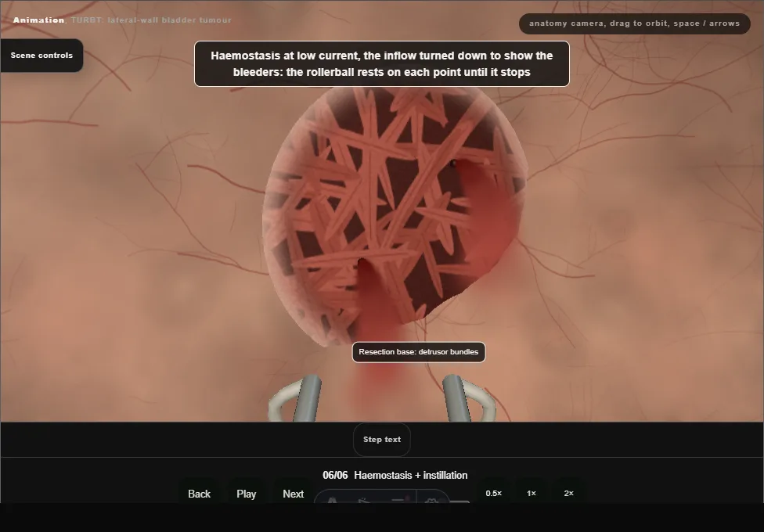Click the 'Resection base: detrusor bundles' label
The image size is (764, 532).
(x=419, y=352)
